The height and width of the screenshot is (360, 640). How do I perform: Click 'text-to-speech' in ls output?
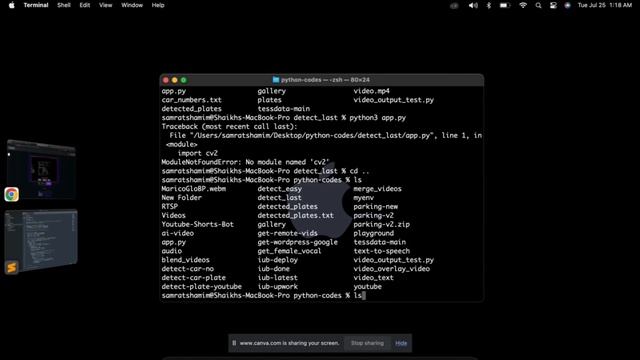tap(382, 251)
